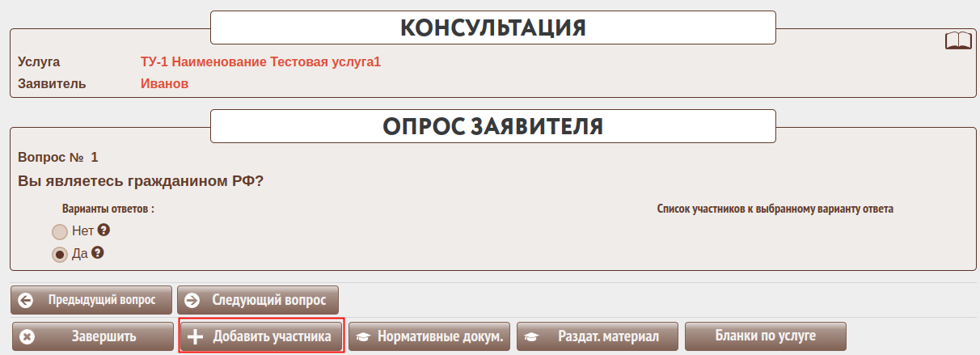Image resolution: width=980 pixels, height=355 pixels.
Task: Click right arrow icon on Следующий вопрос
Action: click(192, 300)
